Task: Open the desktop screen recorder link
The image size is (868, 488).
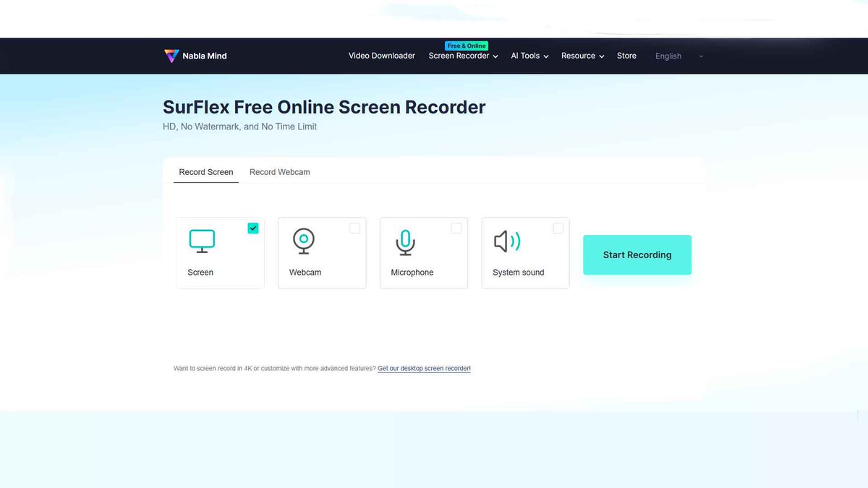Action: click(x=424, y=369)
